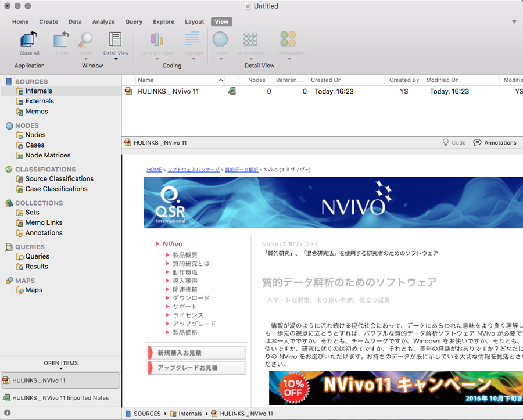
Task: Click the 新規購入お見積 button
Action: coord(196,353)
